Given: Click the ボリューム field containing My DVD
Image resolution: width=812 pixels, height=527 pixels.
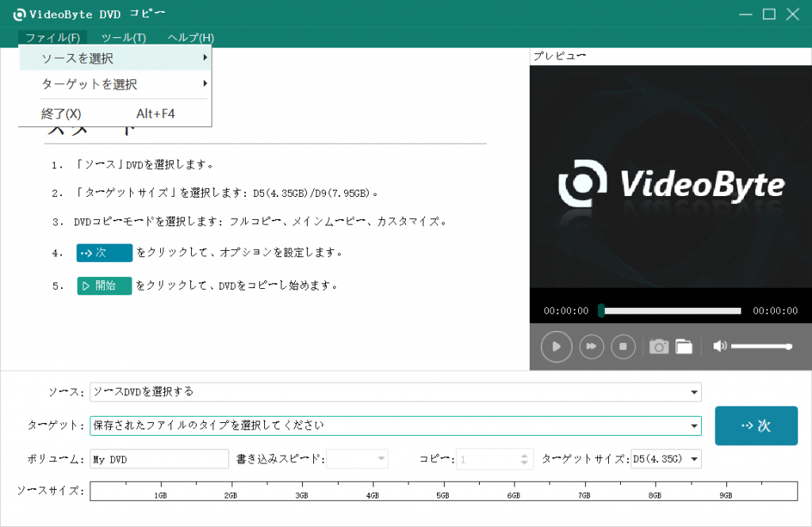Looking at the screenshot, I should pos(159,459).
